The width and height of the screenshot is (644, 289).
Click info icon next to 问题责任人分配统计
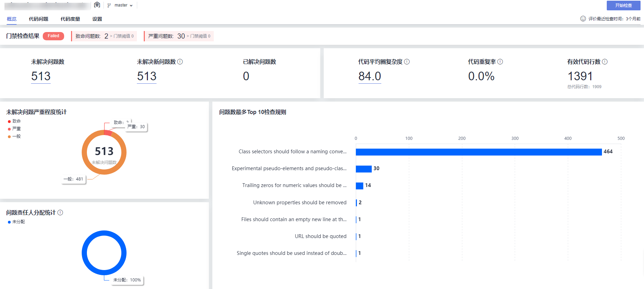(60, 213)
